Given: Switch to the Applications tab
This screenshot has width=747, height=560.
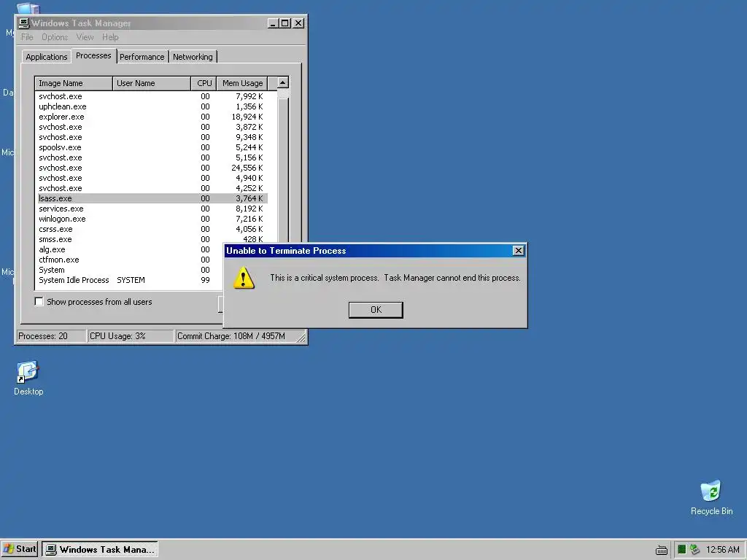Looking at the screenshot, I should coord(46,57).
